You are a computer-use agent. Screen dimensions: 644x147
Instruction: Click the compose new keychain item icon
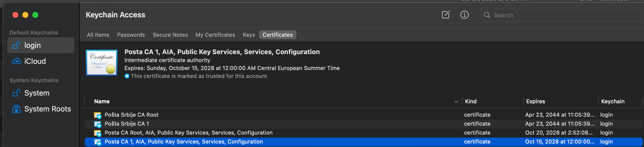click(x=445, y=15)
